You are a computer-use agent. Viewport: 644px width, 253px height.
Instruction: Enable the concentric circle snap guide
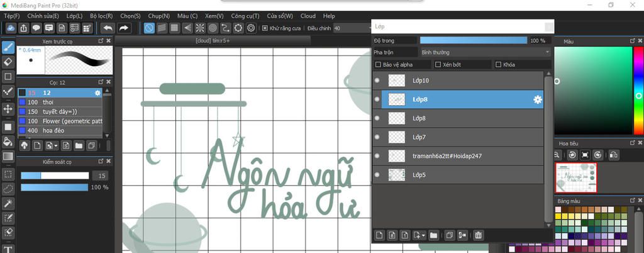(213, 28)
